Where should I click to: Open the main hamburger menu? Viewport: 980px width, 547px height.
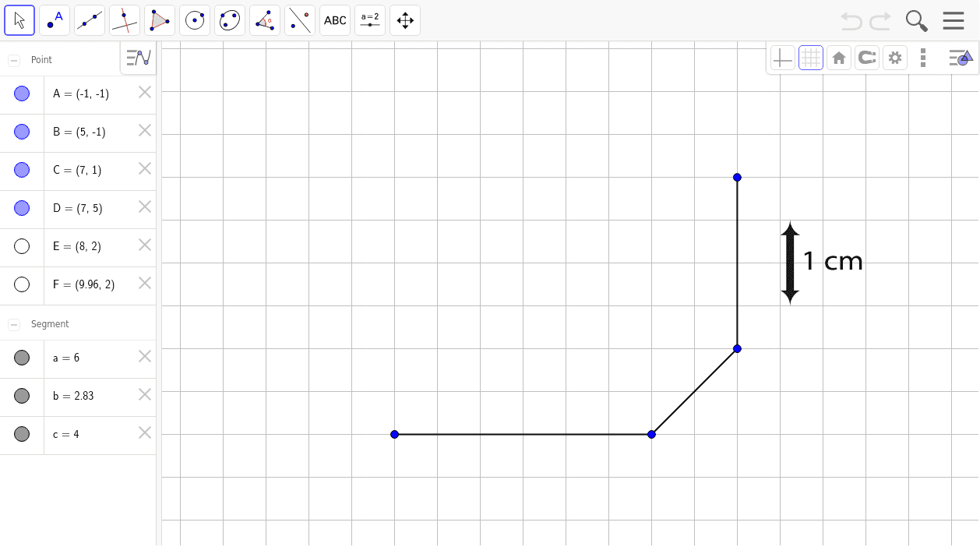pos(954,21)
